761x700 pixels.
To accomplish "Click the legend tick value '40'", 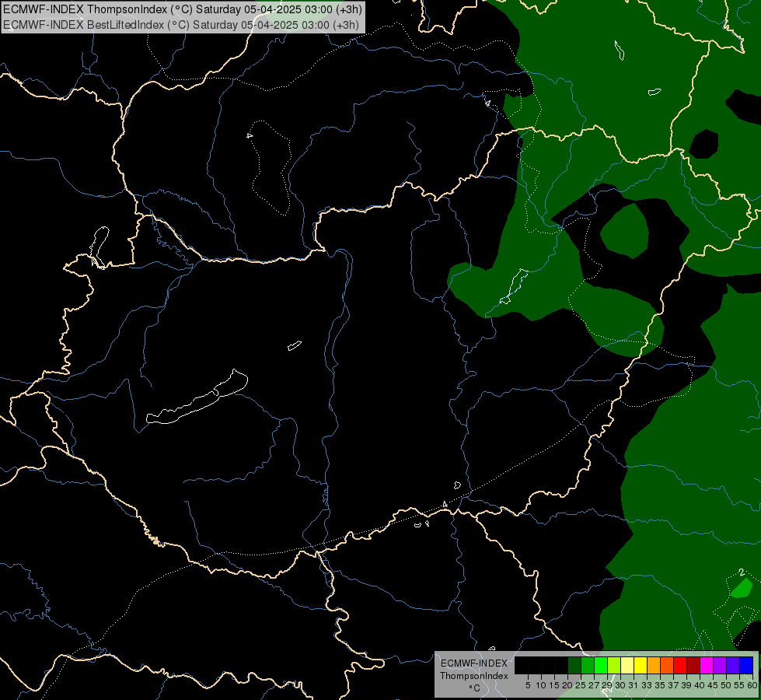I will [700, 685].
